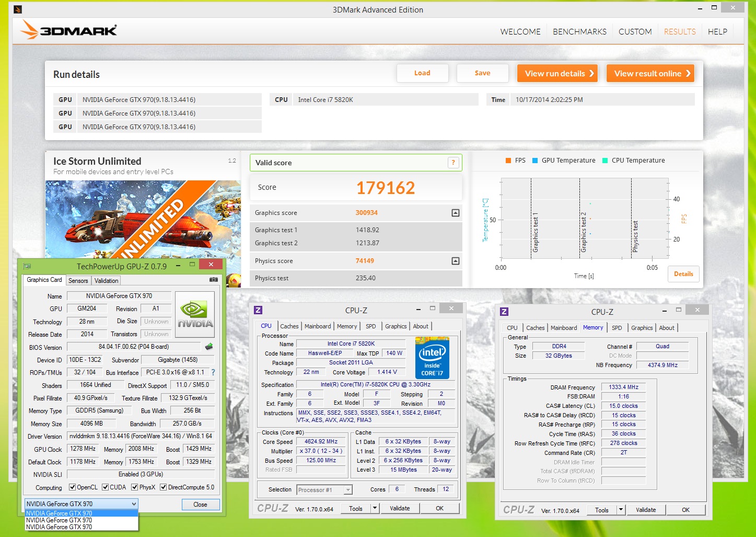
Task: Click Close button in GPU-Z
Action: (201, 505)
